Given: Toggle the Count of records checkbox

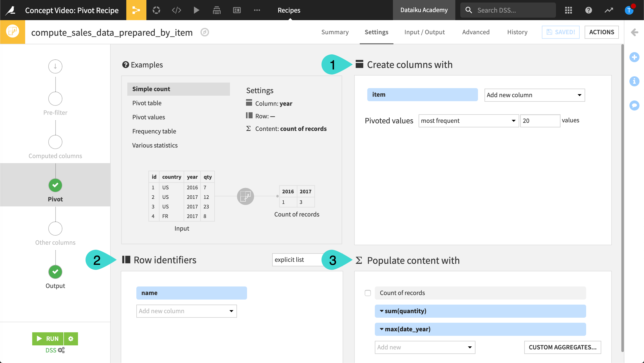Looking at the screenshot, I should (367, 293).
